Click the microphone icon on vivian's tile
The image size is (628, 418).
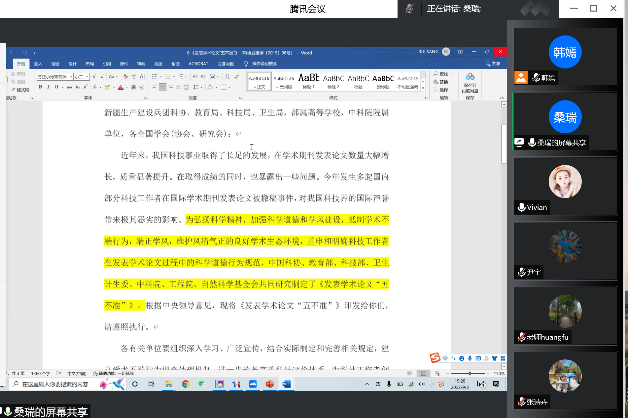pos(522,207)
